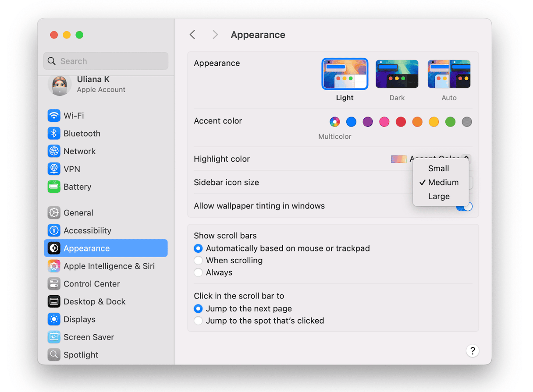This screenshot has width=533, height=392.
Task: Keep Medium sidebar icon size option
Action: 443,183
